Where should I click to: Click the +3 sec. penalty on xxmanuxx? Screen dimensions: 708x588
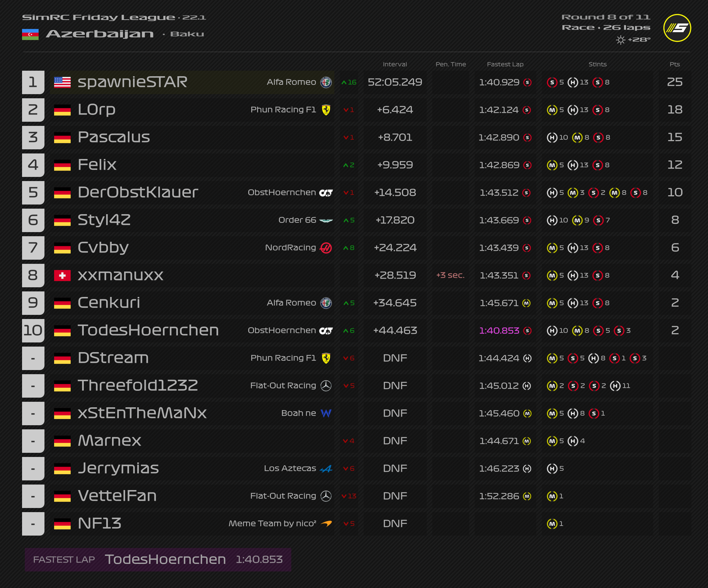coord(450,275)
